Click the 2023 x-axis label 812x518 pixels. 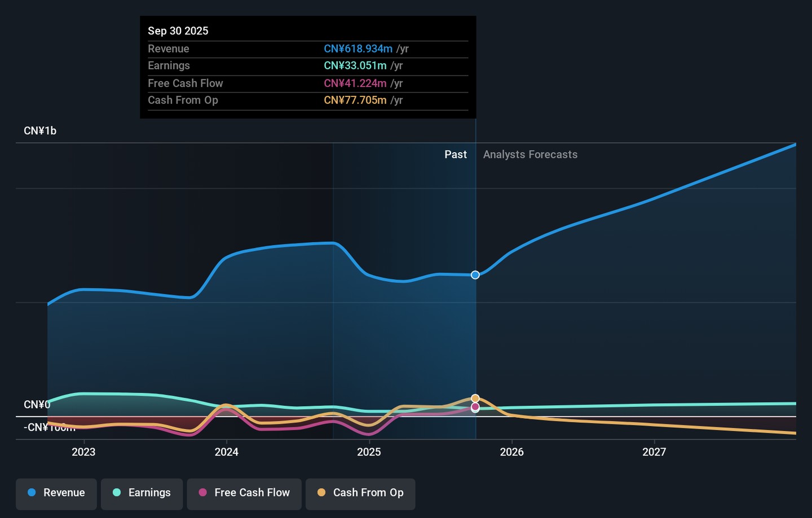[83, 452]
